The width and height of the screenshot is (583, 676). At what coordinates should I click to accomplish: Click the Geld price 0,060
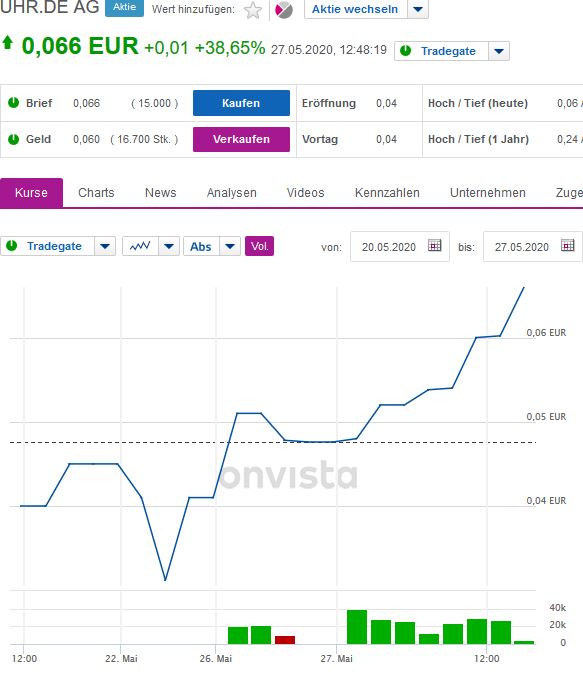86,139
